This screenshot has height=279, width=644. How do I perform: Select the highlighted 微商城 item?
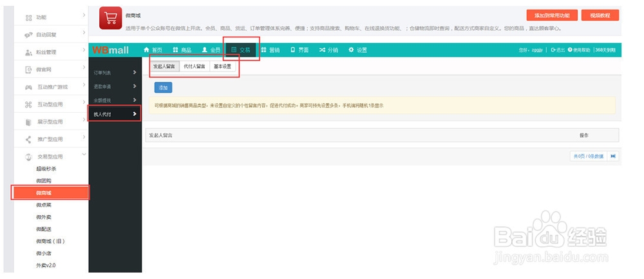[50, 193]
